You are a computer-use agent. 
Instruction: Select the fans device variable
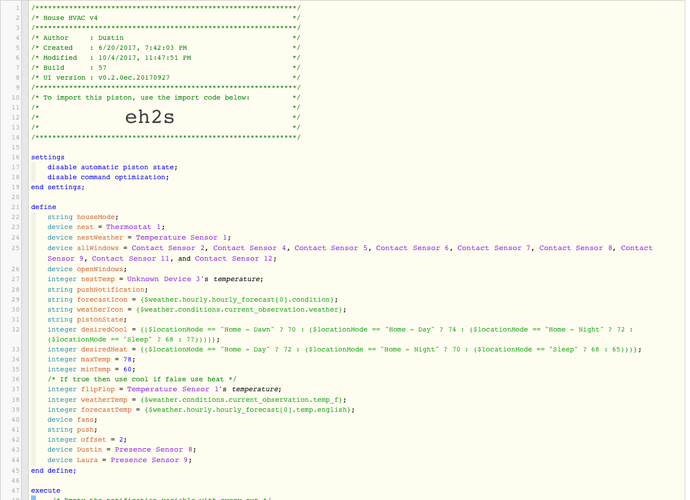(85, 420)
